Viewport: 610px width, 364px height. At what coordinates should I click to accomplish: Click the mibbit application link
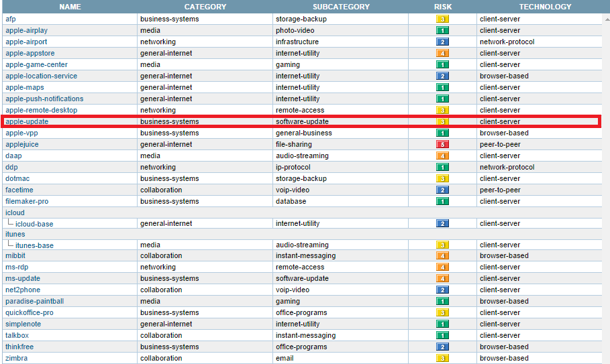pos(15,255)
